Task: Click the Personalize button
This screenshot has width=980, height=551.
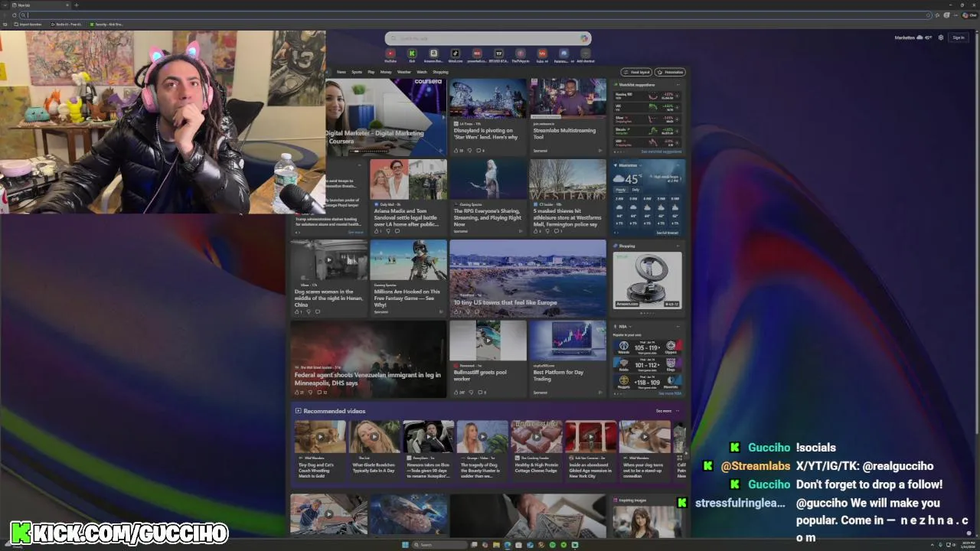Action: pyautogui.click(x=671, y=72)
